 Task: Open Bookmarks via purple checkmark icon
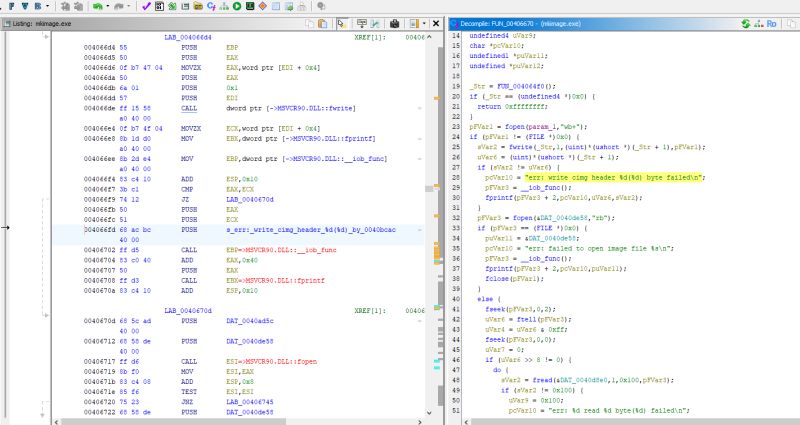pos(146,7)
